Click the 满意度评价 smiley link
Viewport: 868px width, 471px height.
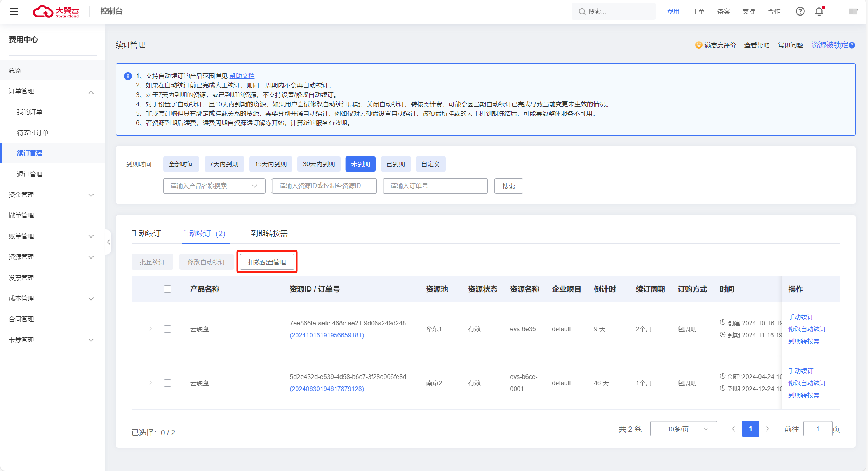click(x=715, y=45)
